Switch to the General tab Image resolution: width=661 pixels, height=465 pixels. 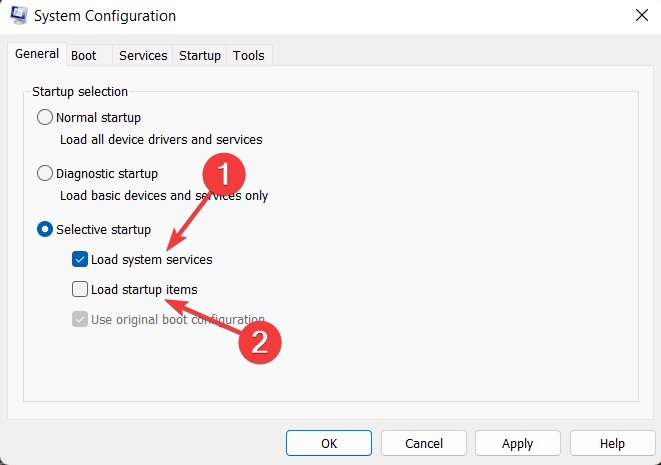point(36,54)
